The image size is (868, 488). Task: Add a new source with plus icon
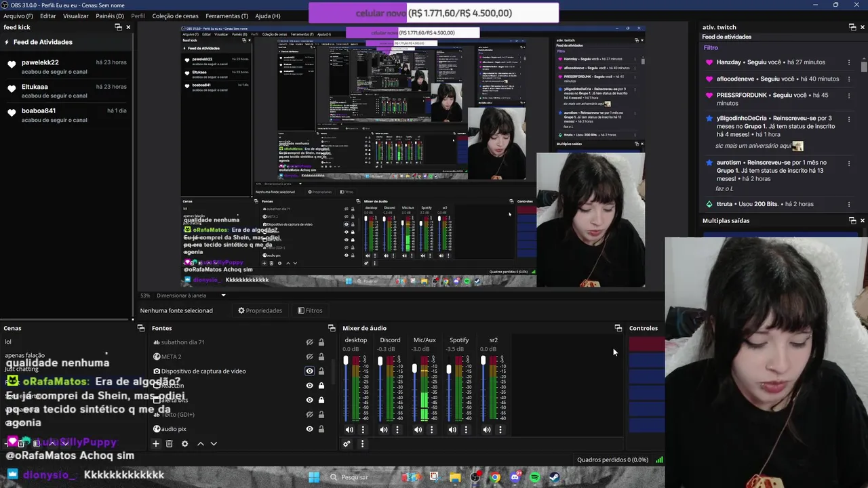click(x=155, y=444)
